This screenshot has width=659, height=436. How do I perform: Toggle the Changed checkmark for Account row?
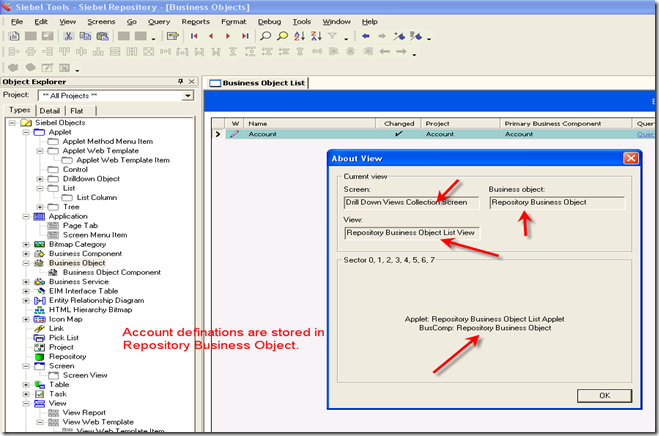(398, 134)
